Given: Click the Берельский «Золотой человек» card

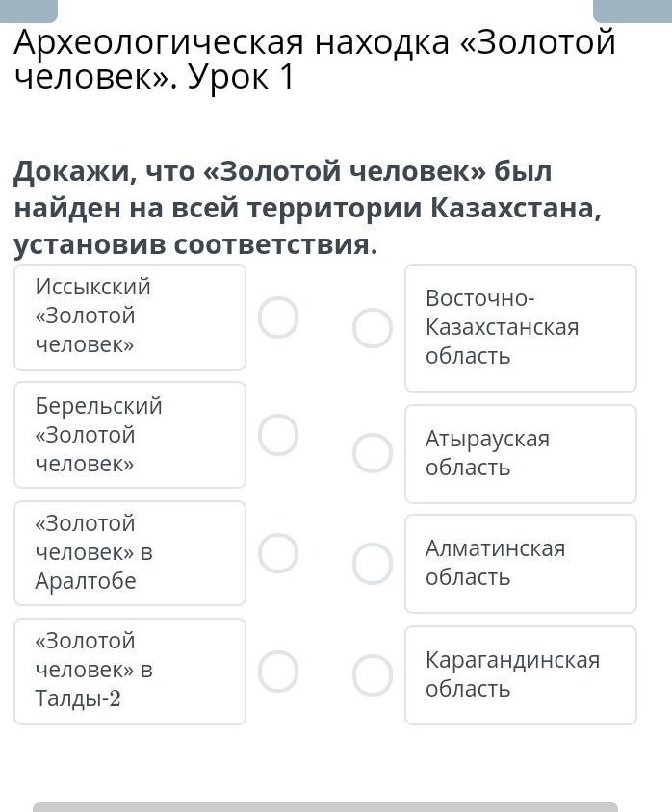Looking at the screenshot, I should (130, 435).
